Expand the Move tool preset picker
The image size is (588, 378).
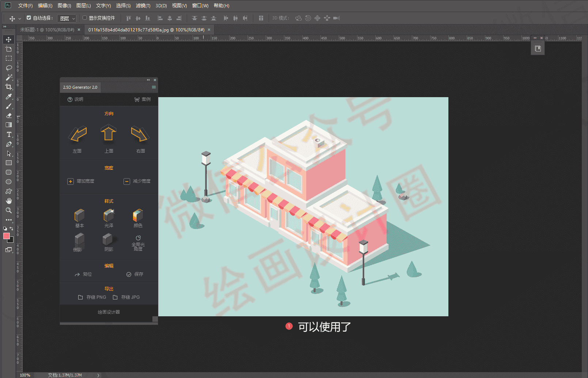click(20, 18)
